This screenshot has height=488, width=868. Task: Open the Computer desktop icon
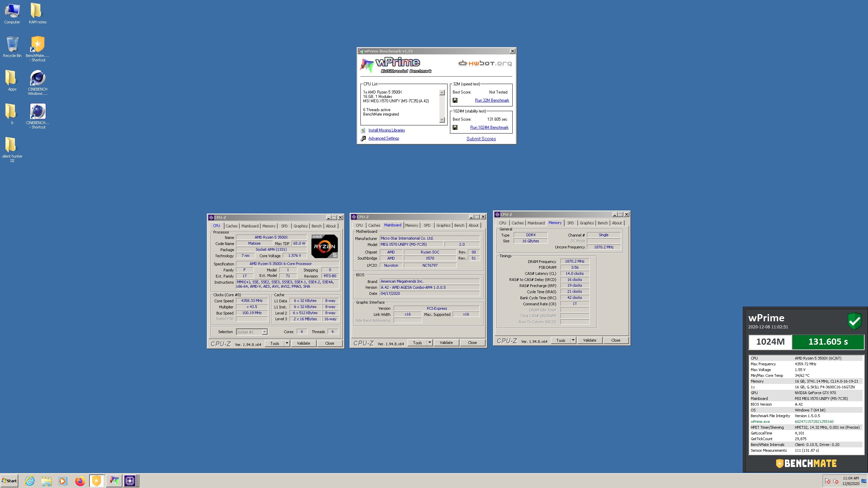(x=12, y=14)
